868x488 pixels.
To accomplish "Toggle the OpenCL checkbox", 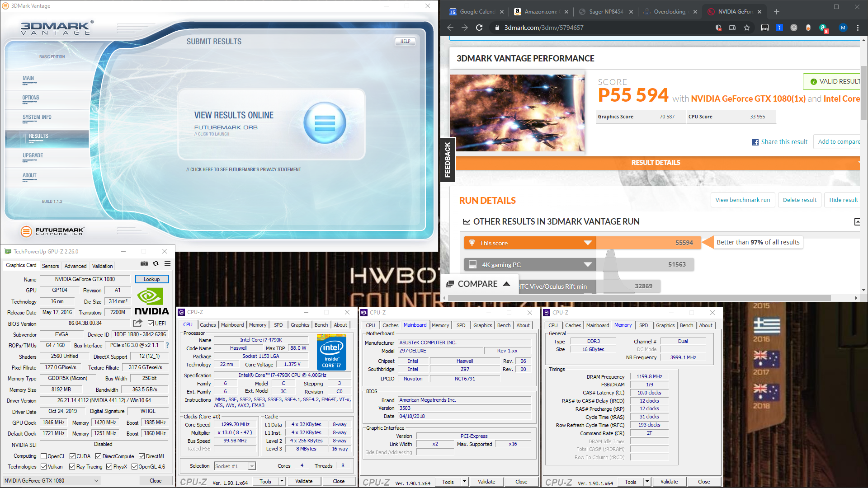I will click(x=44, y=456).
